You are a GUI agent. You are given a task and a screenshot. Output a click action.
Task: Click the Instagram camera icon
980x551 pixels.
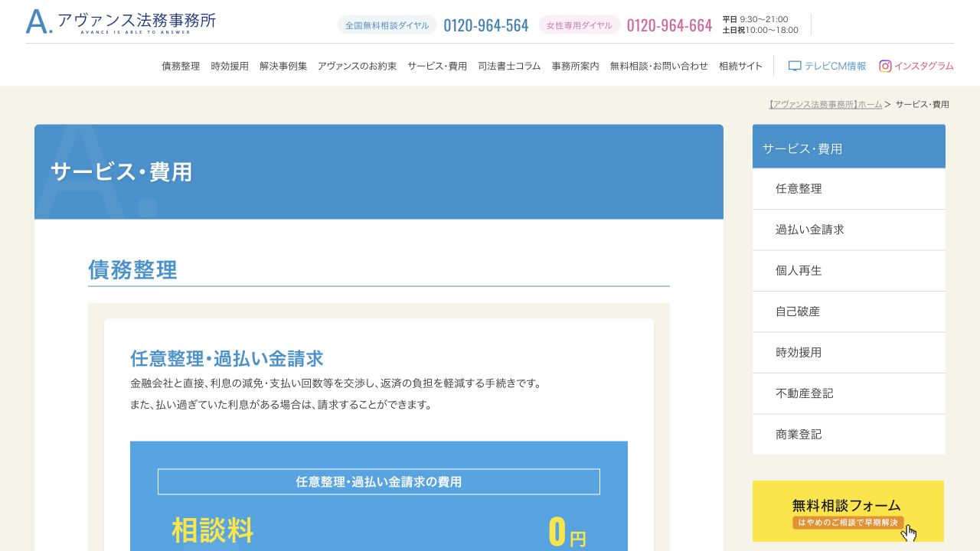coord(885,66)
